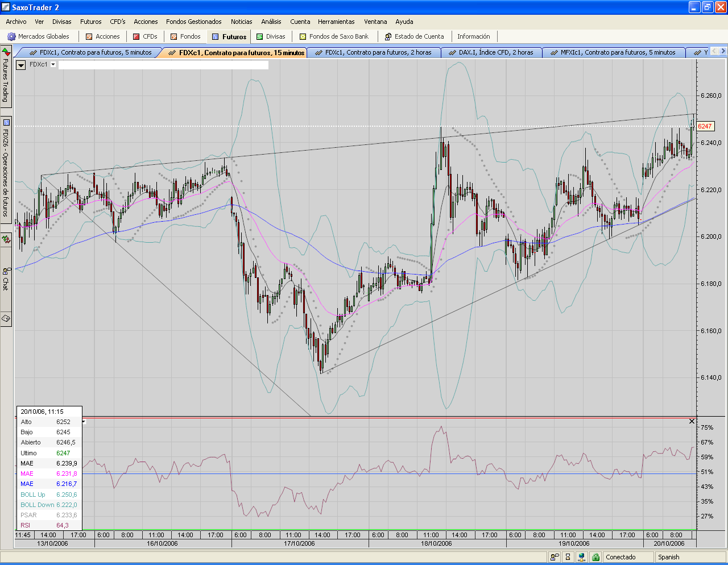This screenshot has width=728, height=565.
Task: Click the 20/10/06, 11:15 date header
Action: pyautogui.click(x=42, y=412)
